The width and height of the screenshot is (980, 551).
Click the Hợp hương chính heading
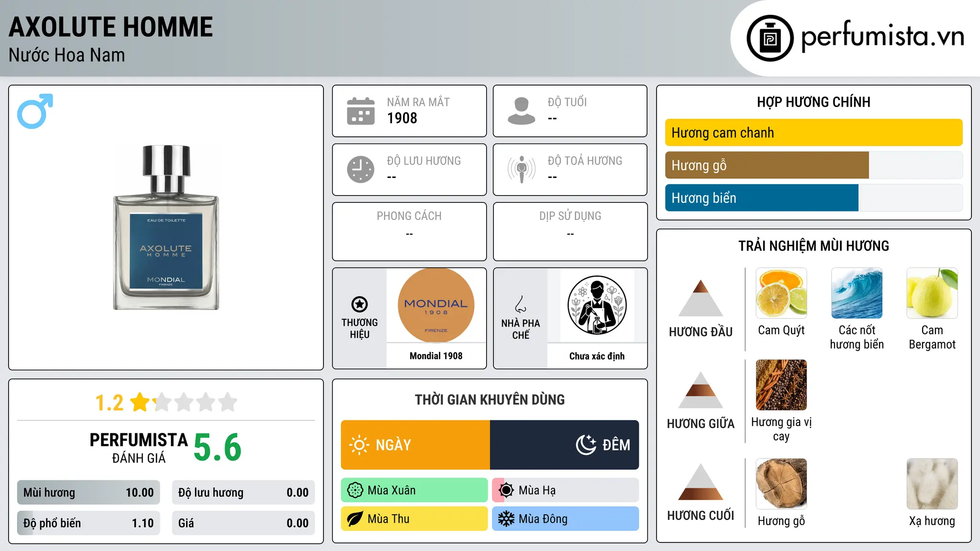[813, 102]
